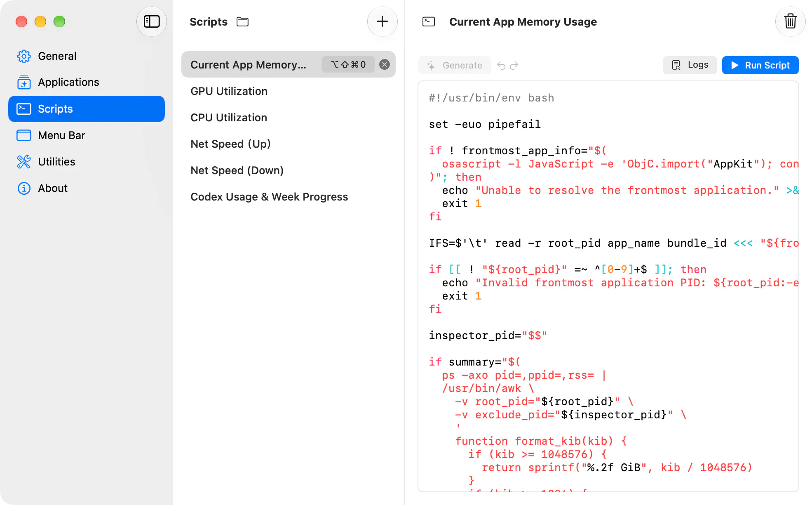Click the General gear icon
Image resolution: width=812 pixels, height=505 pixels.
24,56
